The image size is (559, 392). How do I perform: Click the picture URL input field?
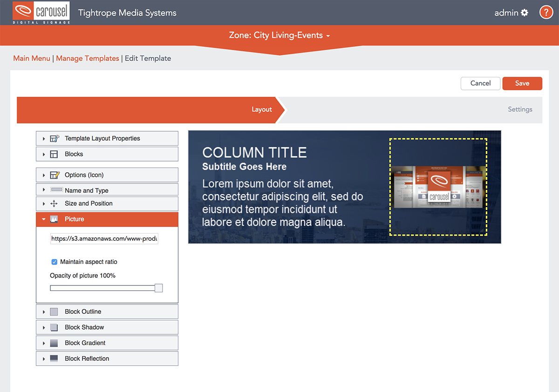[104, 238]
